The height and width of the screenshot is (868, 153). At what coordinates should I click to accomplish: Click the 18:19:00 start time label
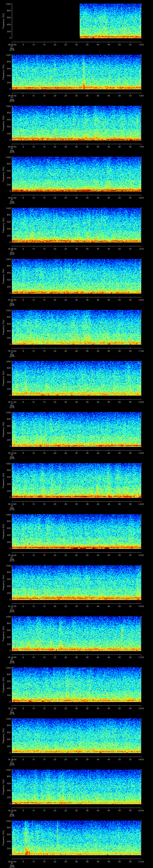[x=12, y=810]
